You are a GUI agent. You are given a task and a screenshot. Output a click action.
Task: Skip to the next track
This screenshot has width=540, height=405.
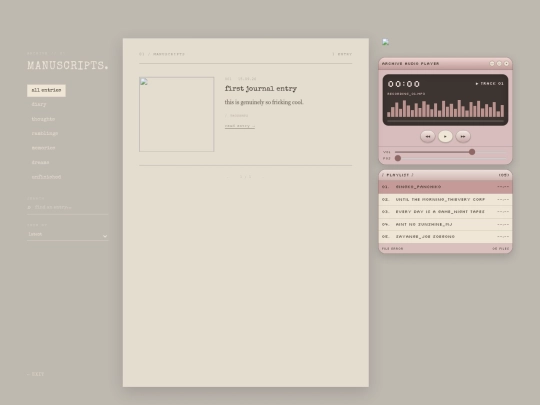click(x=463, y=136)
